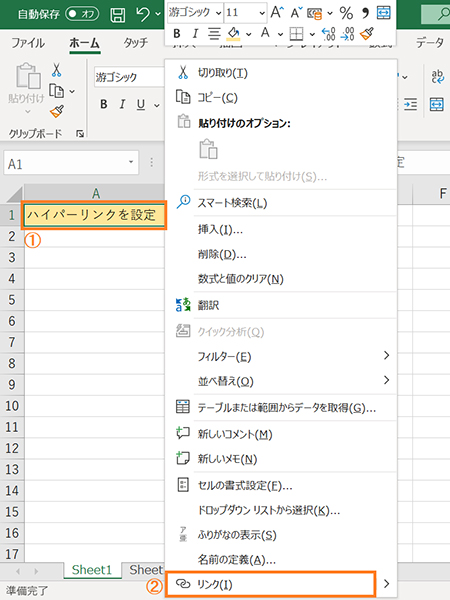Click the Save floppy disk icon
Image resolution: width=450 pixels, height=600 pixels.
point(117,15)
